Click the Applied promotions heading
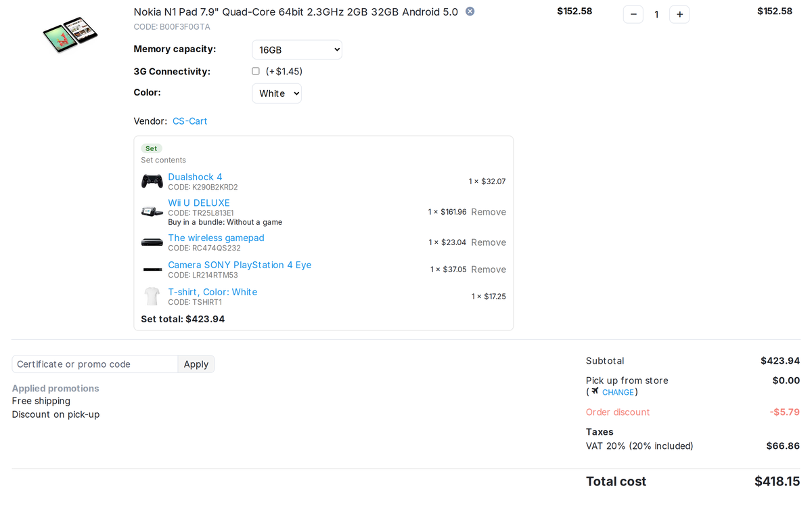The height and width of the screenshot is (518, 812). click(x=55, y=389)
